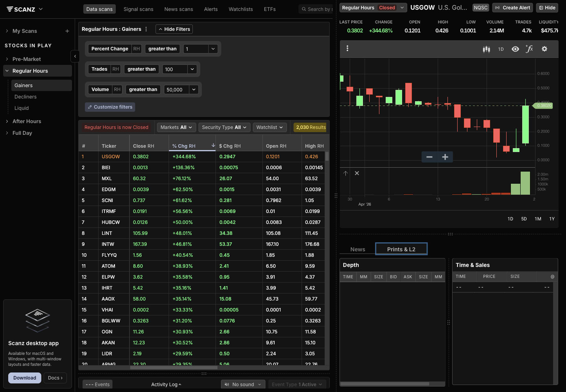566x392 pixels.
Task: Open the Watchlists tab
Action: [x=241, y=9]
